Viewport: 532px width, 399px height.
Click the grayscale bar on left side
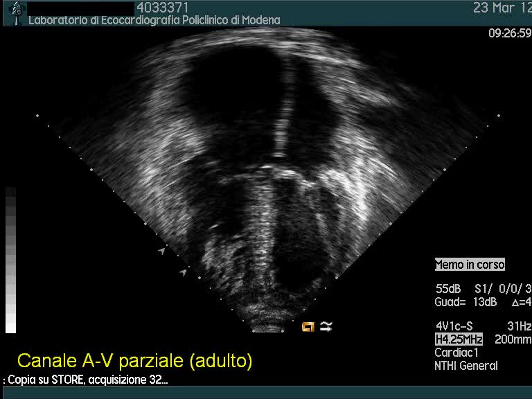[x=10, y=260]
